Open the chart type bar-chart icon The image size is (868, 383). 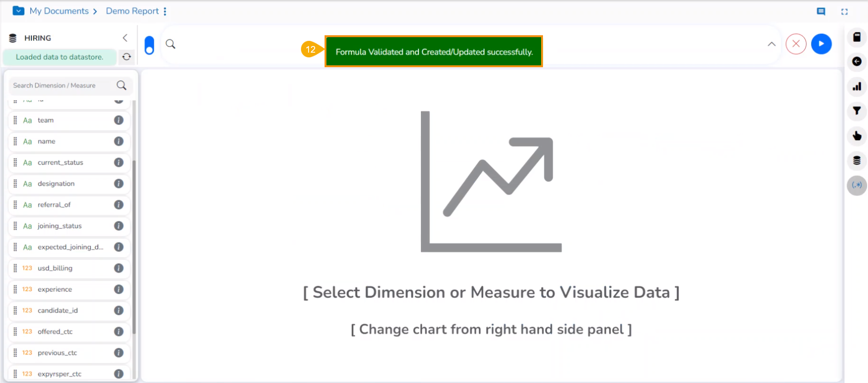[x=857, y=86]
